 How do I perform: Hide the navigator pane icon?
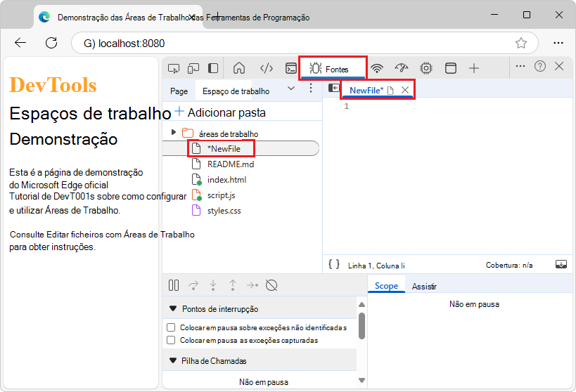[333, 88]
